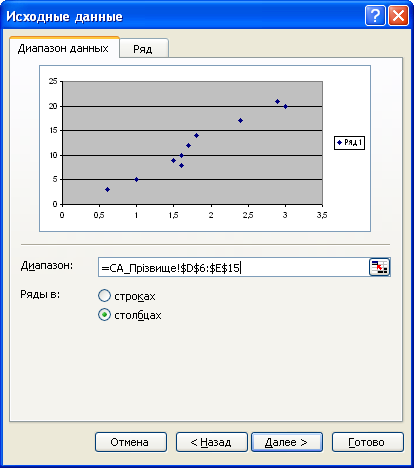Image resolution: width=414 pixels, height=468 pixels.
Task: Switch to the Ряд tab
Action: pyautogui.click(x=144, y=49)
